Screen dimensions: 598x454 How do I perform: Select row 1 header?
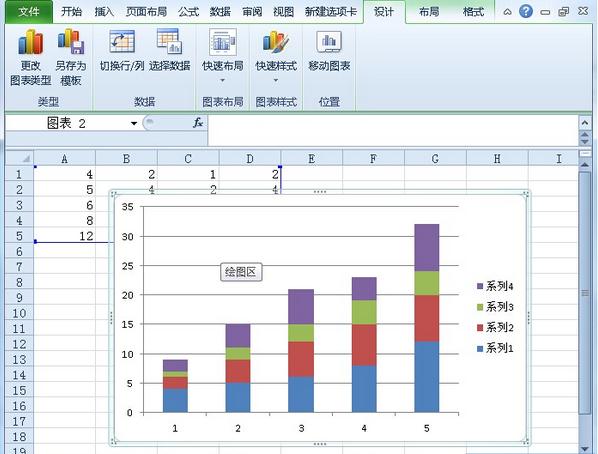[19, 174]
